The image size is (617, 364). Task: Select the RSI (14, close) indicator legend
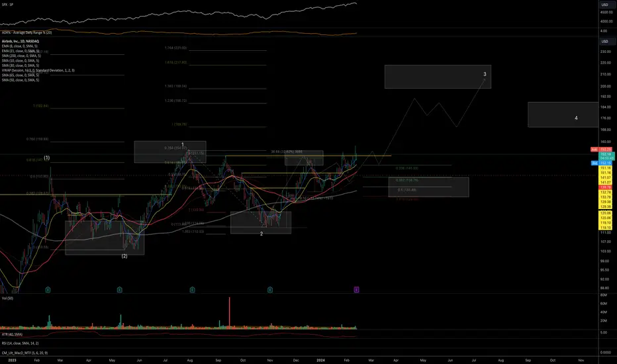21,343
